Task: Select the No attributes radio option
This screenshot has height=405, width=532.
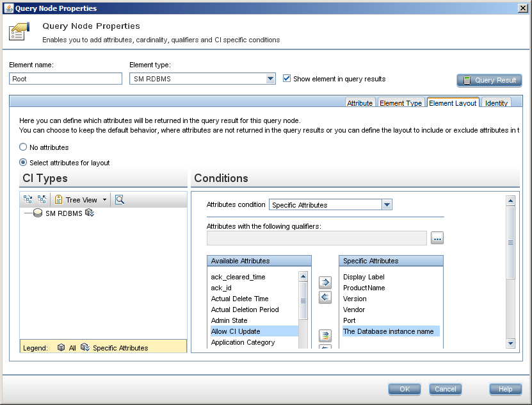Action: (23, 147)
